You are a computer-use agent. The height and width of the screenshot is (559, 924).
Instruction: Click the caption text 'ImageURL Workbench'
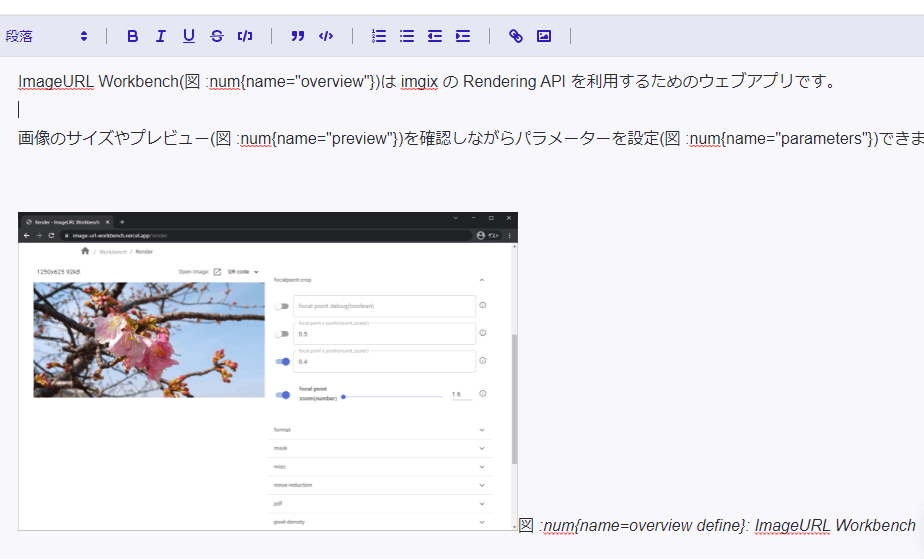coord(835,525)
